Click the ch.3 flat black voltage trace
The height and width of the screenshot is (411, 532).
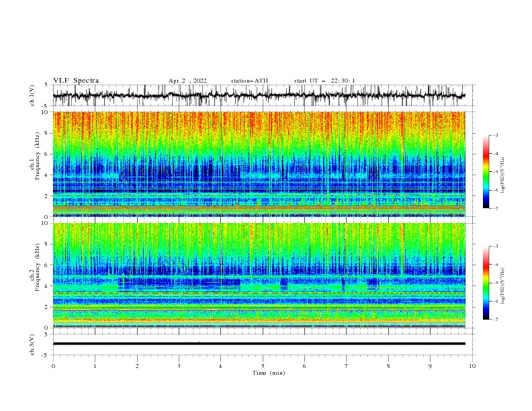click(259, 344)
